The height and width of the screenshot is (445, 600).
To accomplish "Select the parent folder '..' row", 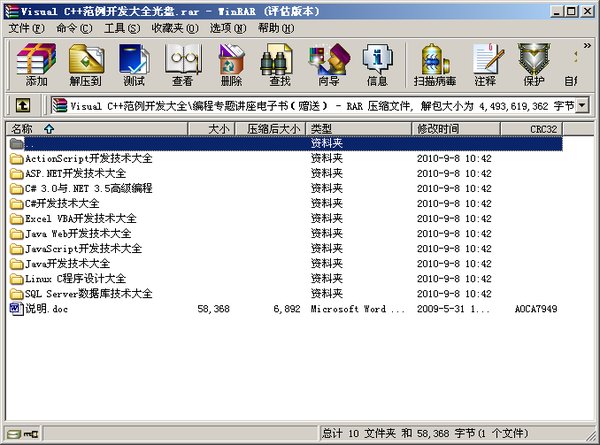I will pos(286,143).
